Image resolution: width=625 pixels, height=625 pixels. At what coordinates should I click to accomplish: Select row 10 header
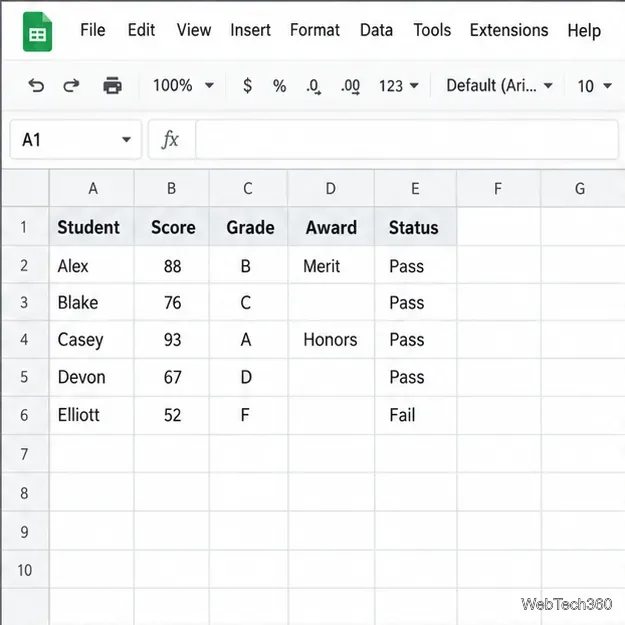[24, 570]
